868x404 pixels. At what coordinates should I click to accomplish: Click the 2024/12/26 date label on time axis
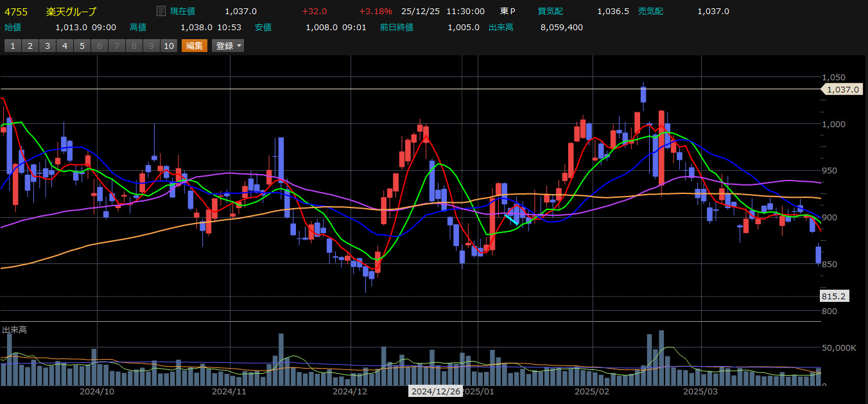[x=435, y=391]
